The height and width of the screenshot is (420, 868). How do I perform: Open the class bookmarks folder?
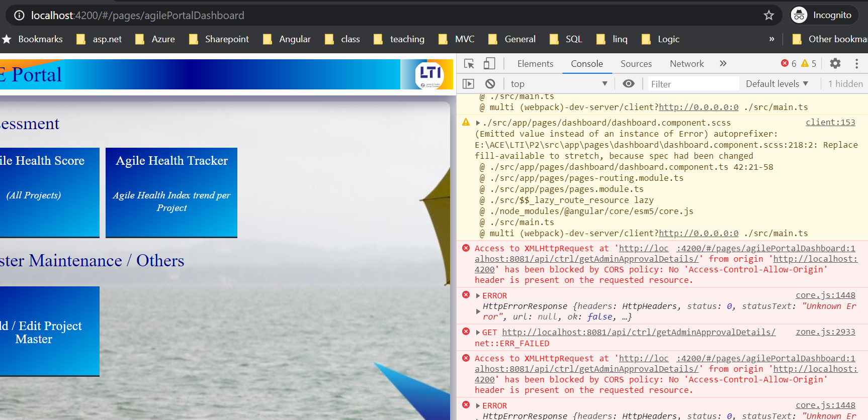click(x=342, y=39)
